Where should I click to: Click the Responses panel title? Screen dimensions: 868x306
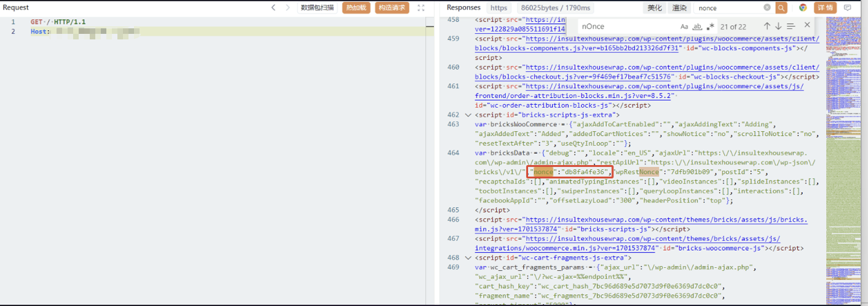click(464, 8)
